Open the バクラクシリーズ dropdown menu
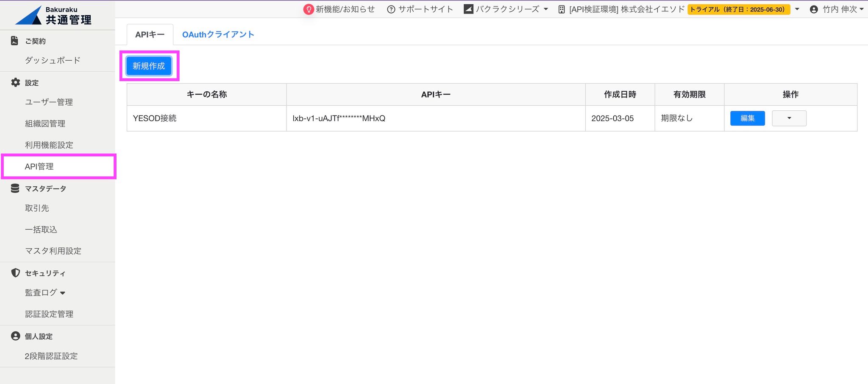 (507, 8)
